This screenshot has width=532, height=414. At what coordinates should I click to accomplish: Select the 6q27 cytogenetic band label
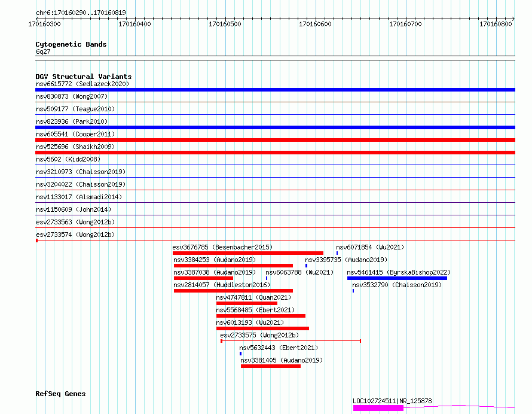(43, 51)
